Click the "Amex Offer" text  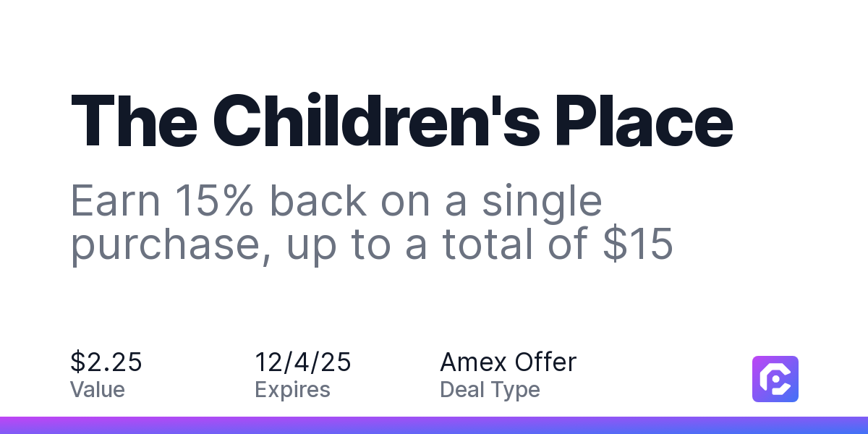(508, 362)
